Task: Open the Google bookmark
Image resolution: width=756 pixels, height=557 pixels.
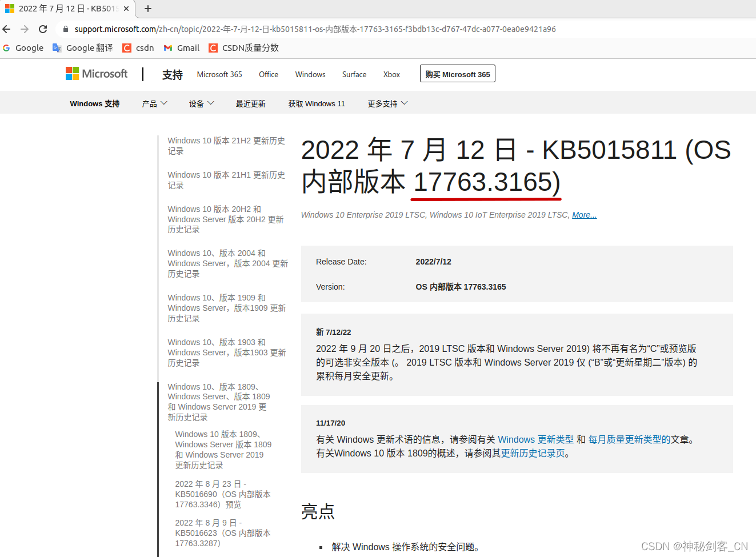Action: (x=23, y=48)
